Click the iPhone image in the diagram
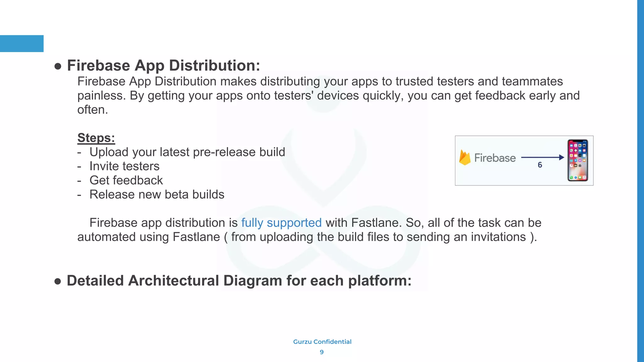The height and width of the screenshot is (362, 644). [578, 160]
